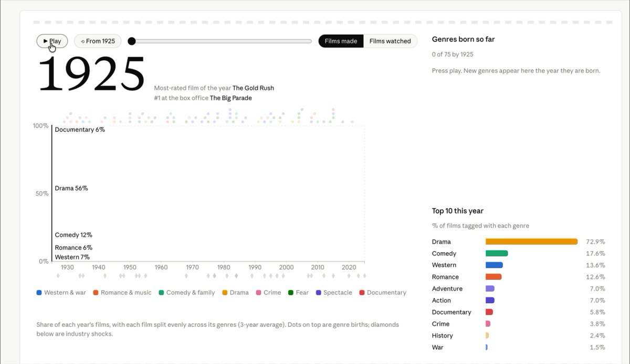
Task: Pick the Romance & music legend swatch
Action: coord(96,293)
